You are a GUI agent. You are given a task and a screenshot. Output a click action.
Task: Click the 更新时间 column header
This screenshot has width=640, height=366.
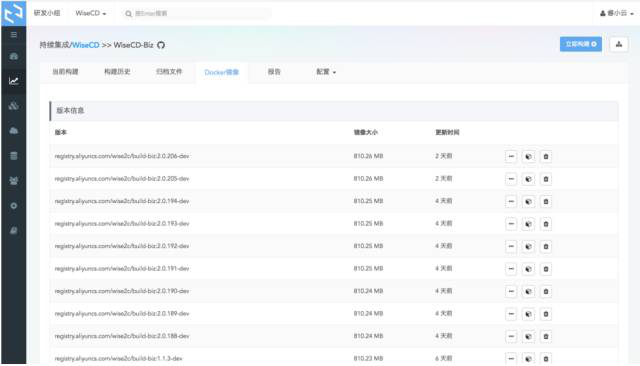447,132
